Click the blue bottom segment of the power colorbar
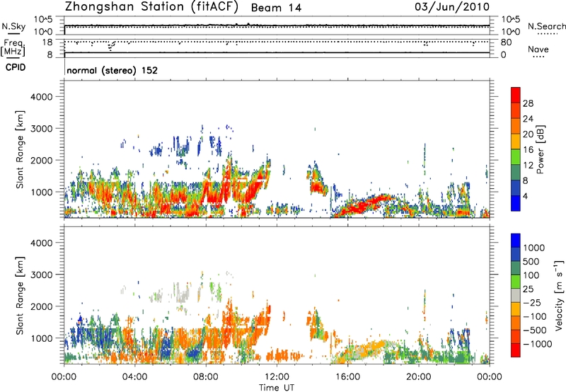Screen dimensions: 566x392 coord(516,203)
